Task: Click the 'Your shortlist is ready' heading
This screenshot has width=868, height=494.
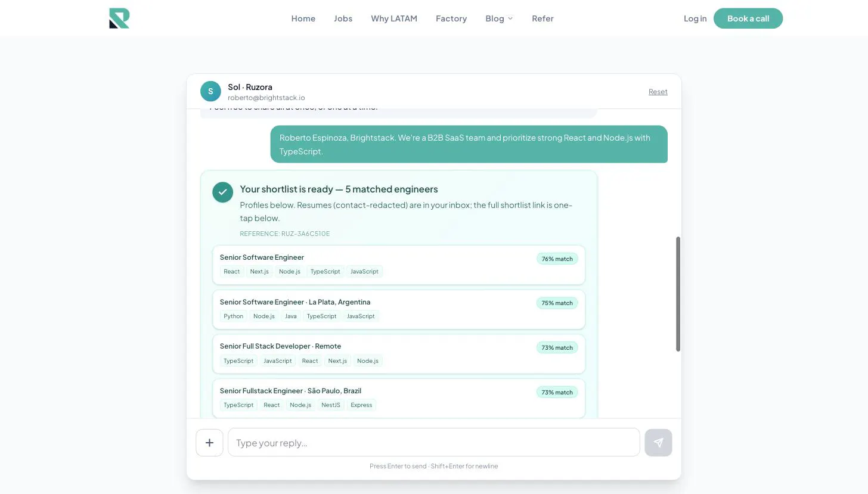Action: [339, 189]
